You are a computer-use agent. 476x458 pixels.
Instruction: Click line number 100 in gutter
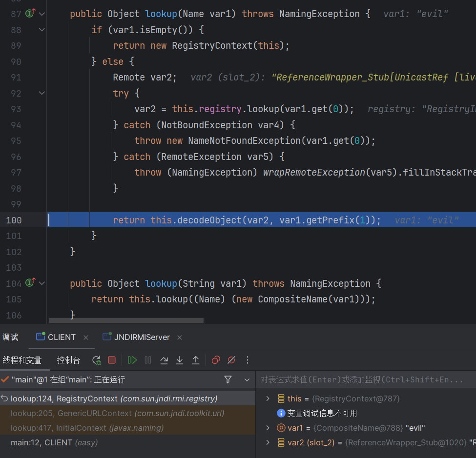coord(14,220)
